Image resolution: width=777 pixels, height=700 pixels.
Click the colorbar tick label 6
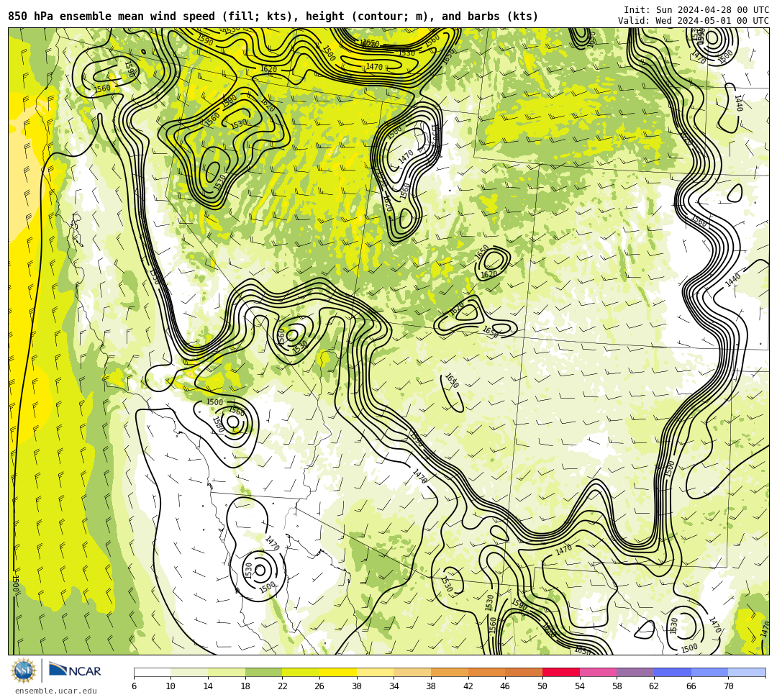[x=134, y=686]
